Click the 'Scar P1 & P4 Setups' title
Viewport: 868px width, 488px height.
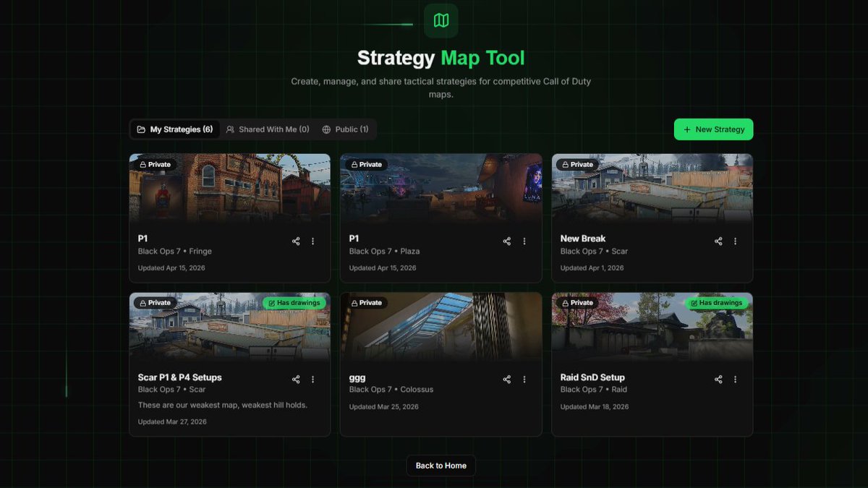coord(180,377)
